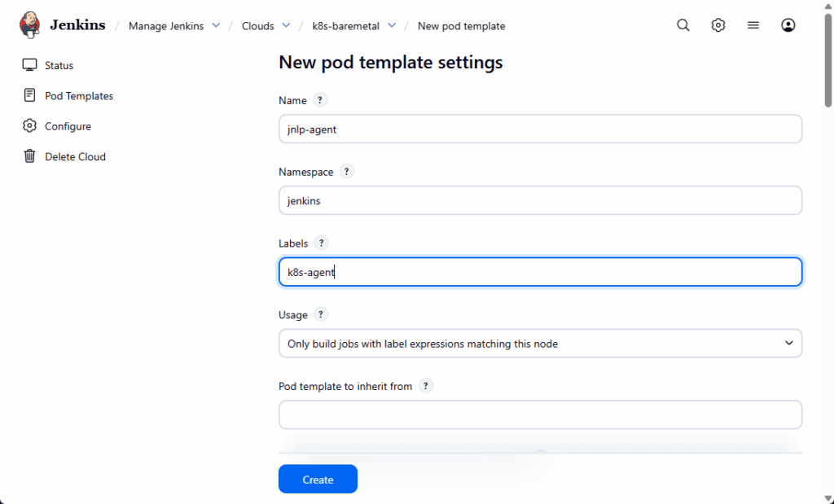Image resolution: width=834 pixels, height=504 pixels.
Task: Open Pod Templates in the sidebar
Action: point(78,96)
